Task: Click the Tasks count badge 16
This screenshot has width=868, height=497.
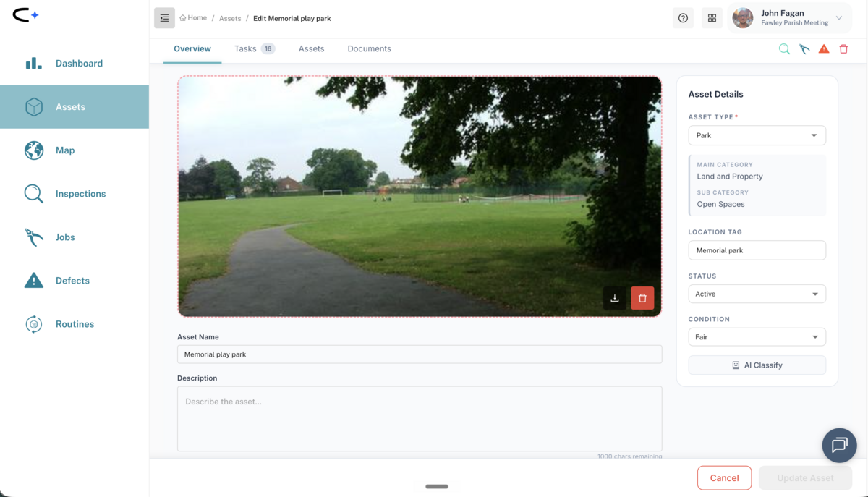Action: point(268,49)
